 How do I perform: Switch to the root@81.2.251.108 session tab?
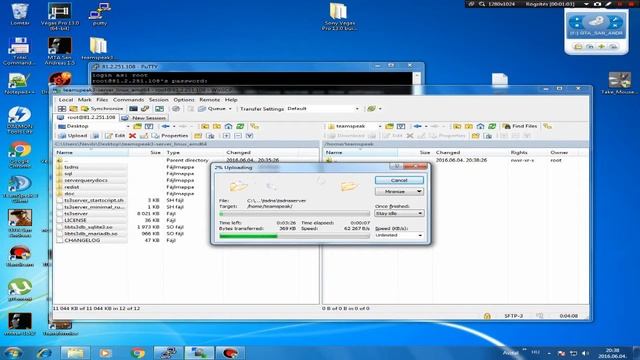tap(87, 118)
